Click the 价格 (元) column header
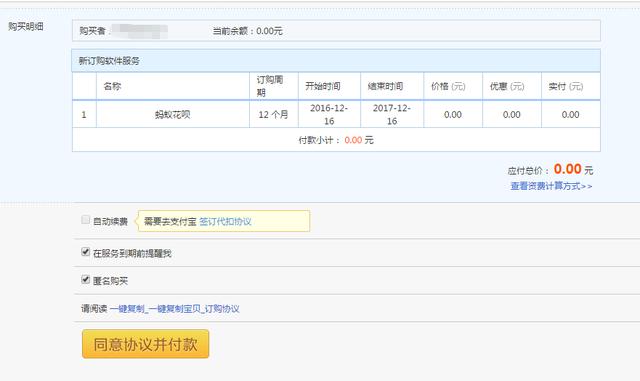The width and height of the screenshot is (640, 381). click(453, 86)
